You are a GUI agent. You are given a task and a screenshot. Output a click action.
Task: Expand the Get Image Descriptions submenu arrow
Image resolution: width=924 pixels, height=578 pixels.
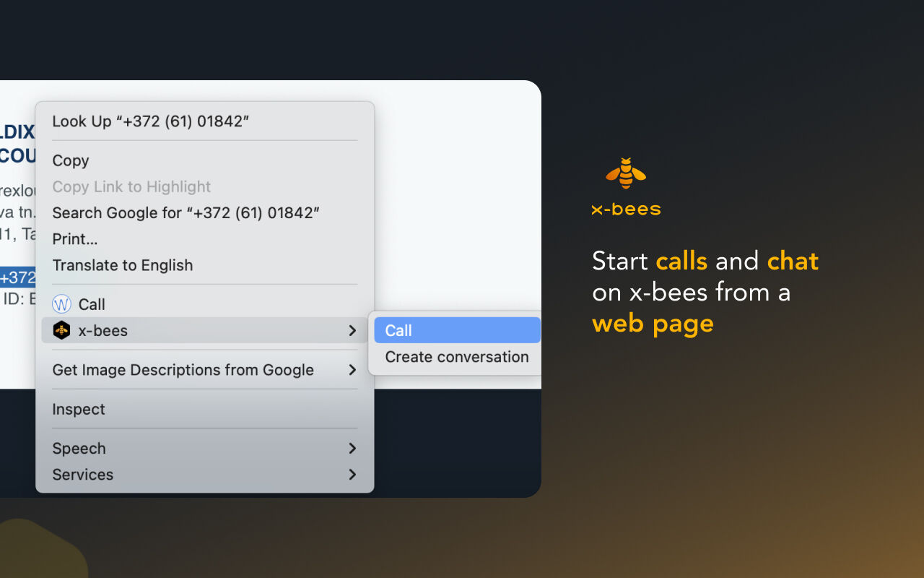click(352, 370)
